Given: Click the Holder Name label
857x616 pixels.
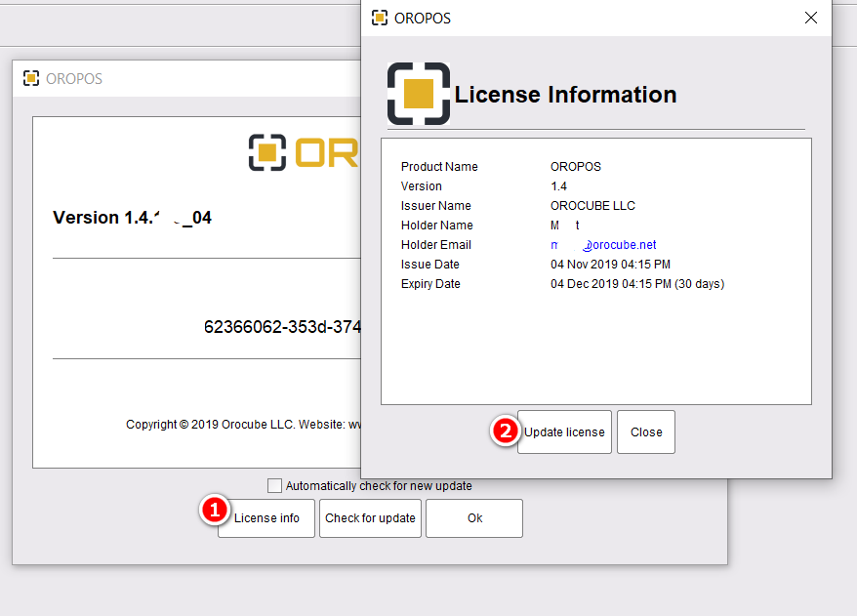Looking at the screenshot, I should click(x=437, y=226).
